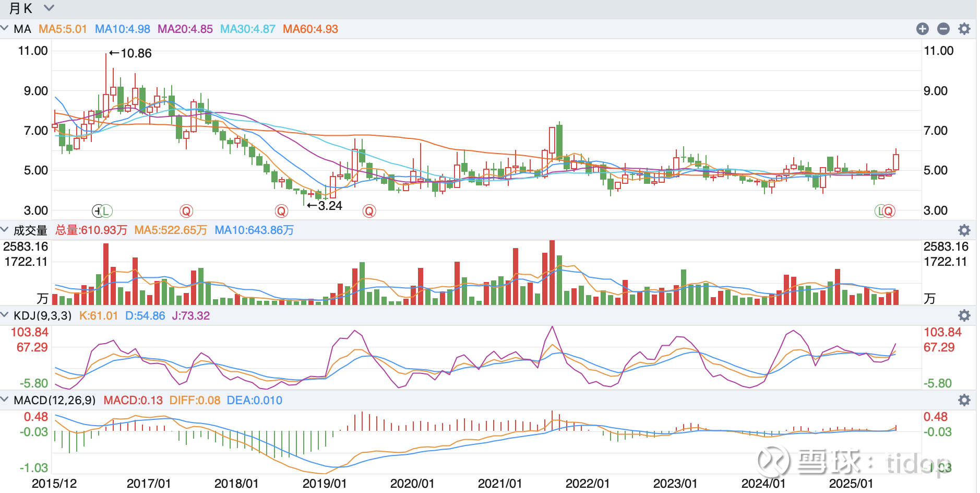Click the 2015/12 date axis label

pos(54,484)
